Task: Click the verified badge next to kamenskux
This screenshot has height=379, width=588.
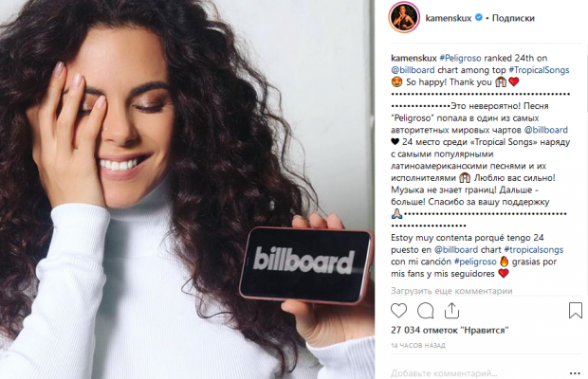Action: click(x=479, y=17)
